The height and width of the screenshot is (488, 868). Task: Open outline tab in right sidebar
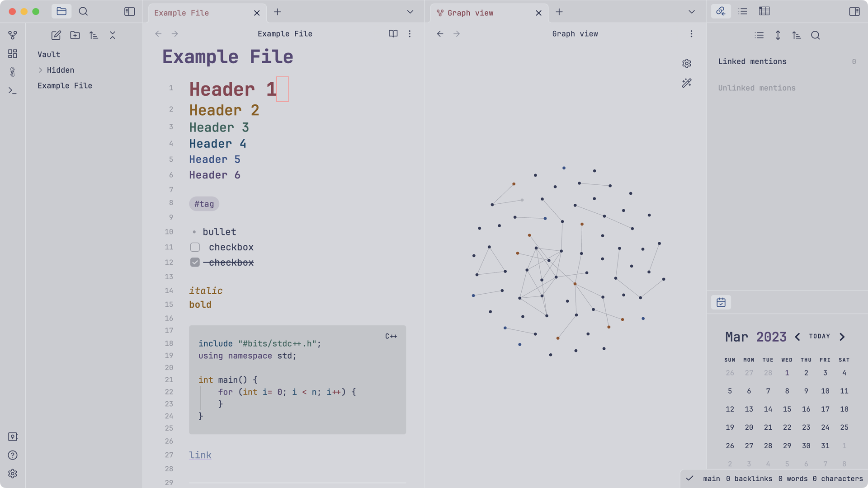[x=743, y=11]
